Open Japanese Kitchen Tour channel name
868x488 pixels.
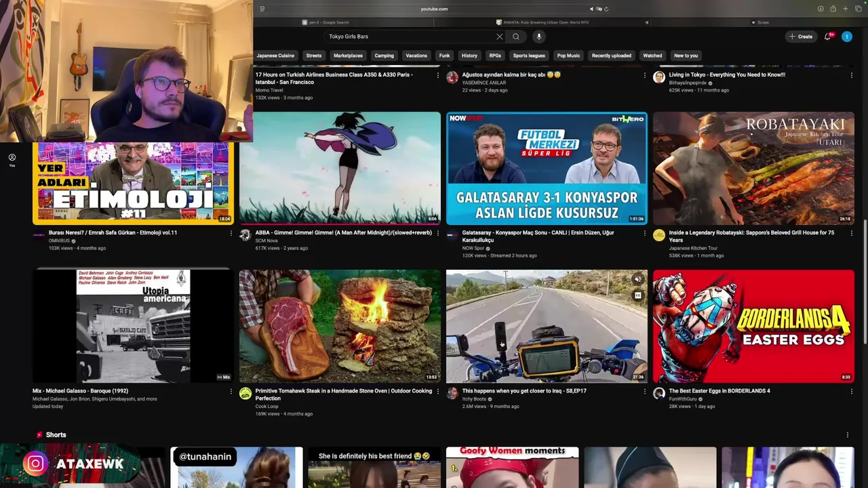[x=693, y=249]
